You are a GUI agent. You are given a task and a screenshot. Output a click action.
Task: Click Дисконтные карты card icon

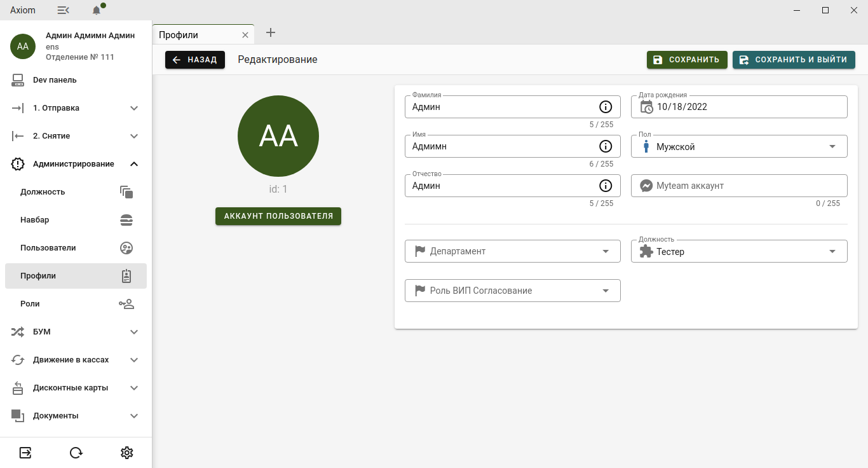pos(18,388)
